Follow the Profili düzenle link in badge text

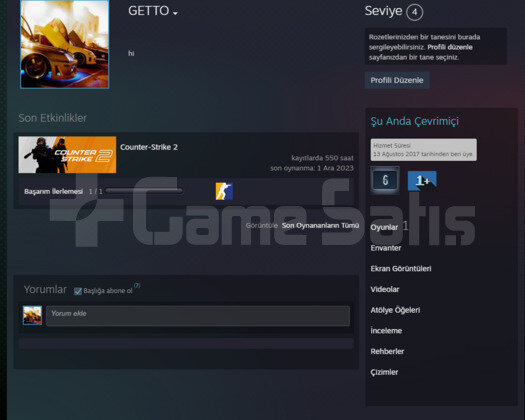click(450, 47)
